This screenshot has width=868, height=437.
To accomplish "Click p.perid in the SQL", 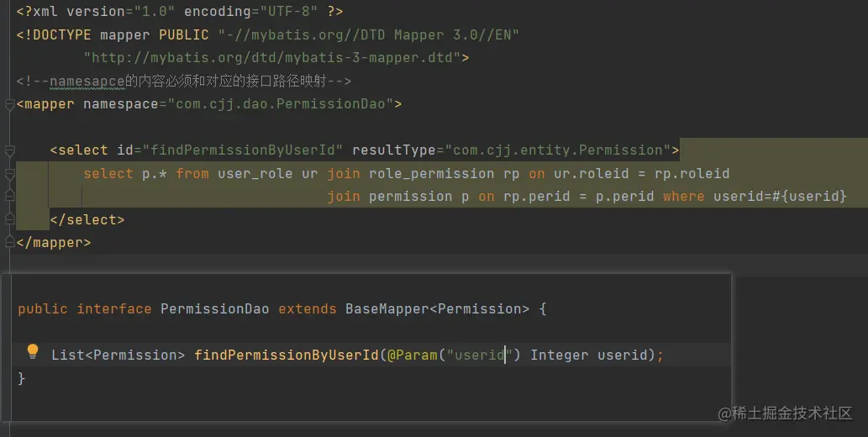I will 624,197.
